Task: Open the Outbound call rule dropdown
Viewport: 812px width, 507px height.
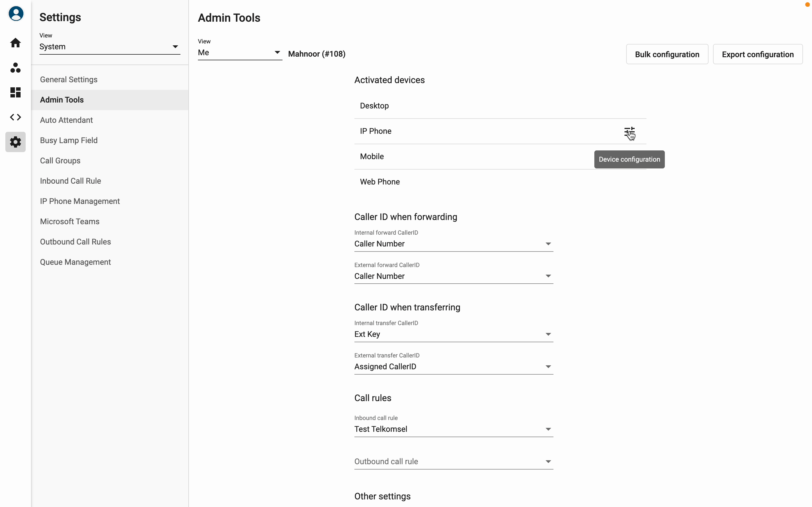Action: pyautogui.click(x=453, y=461)
